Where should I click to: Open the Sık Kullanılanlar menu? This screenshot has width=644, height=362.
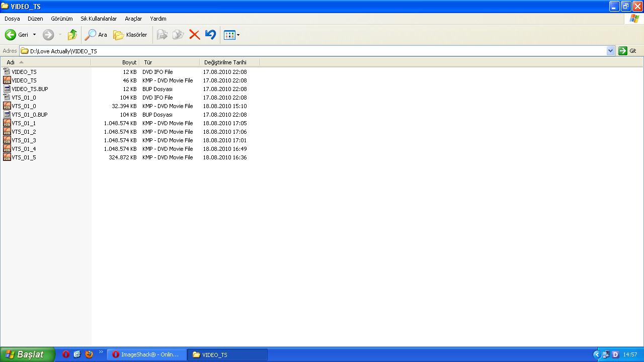point(99,19)
